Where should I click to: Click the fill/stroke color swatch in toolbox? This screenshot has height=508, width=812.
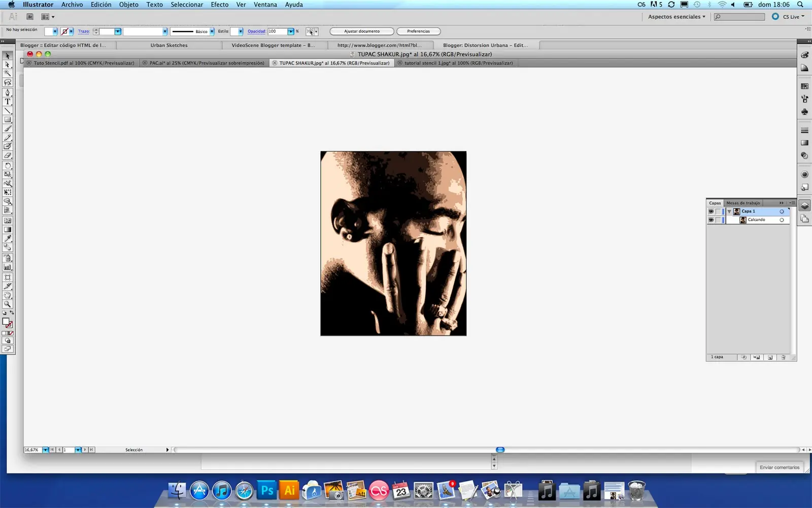click(7, 323)
